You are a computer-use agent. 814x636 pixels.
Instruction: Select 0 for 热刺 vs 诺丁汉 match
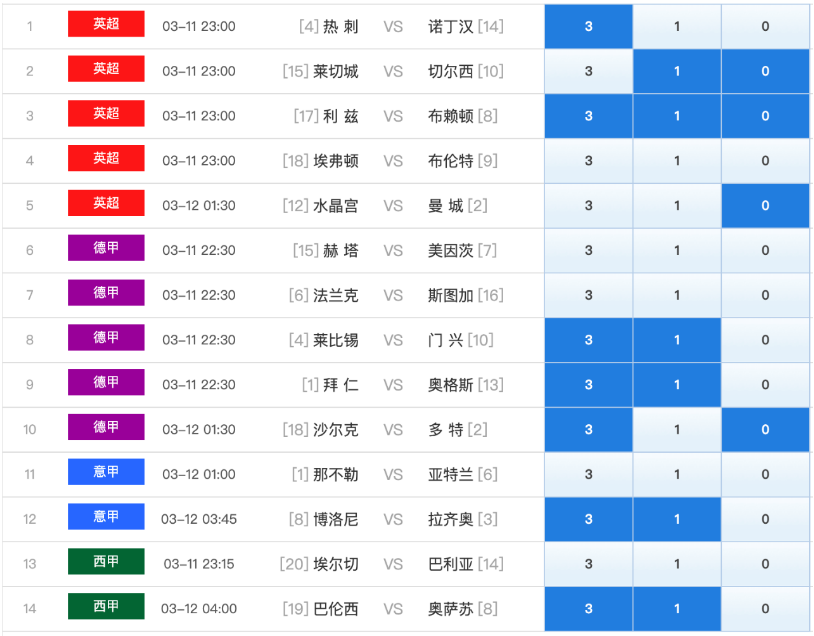765,26
